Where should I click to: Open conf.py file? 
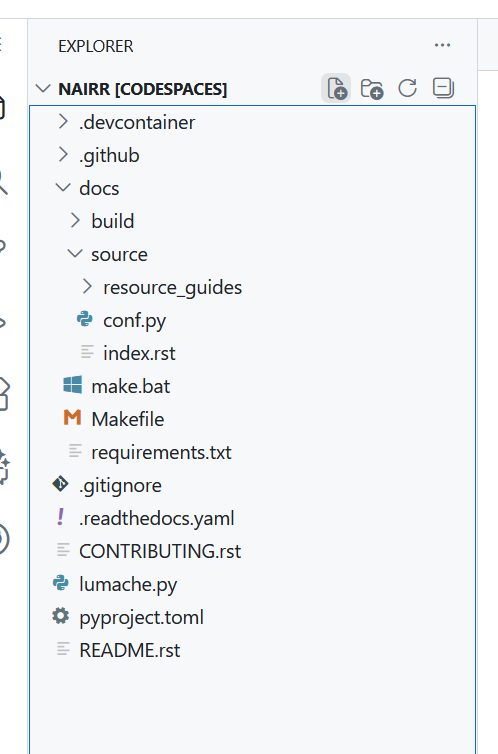252,320
